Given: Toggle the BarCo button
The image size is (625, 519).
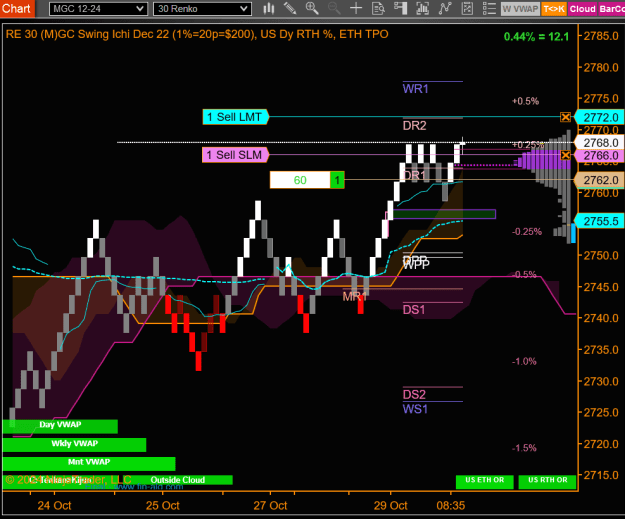Looking at the screenshot, I should tap(611, 9).
